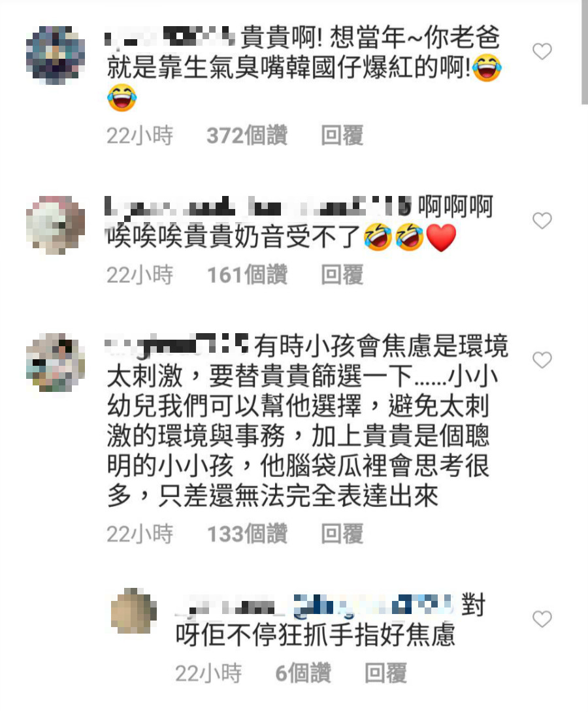Reply to the nested comment with 6 likes
The height and width of the screenshot is (712, 588).
pos(386,673)
